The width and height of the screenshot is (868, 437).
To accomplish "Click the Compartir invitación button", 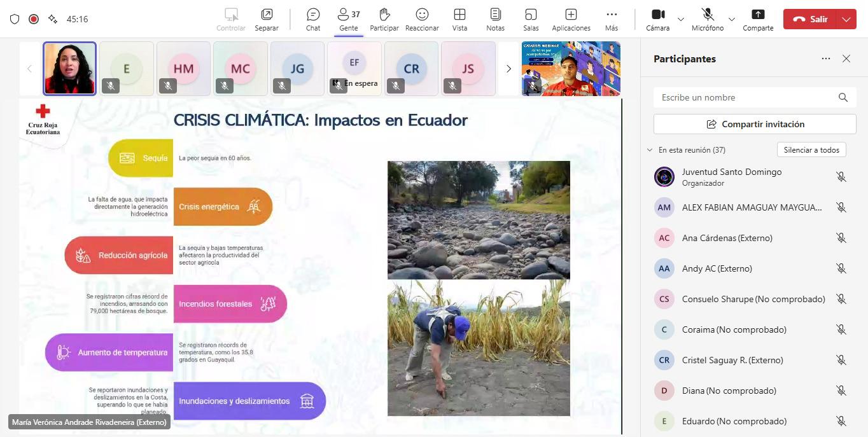I will coord(755,124).
